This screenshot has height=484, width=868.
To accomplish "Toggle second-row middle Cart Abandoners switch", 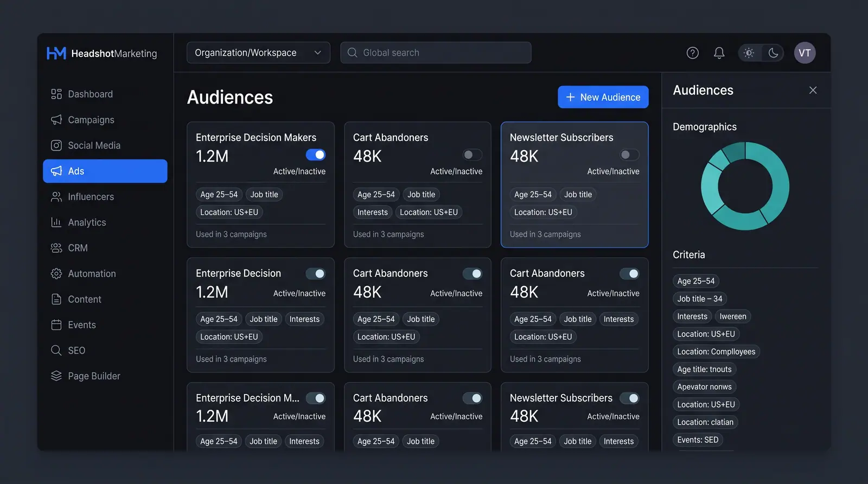I will (x=473, y=274).
